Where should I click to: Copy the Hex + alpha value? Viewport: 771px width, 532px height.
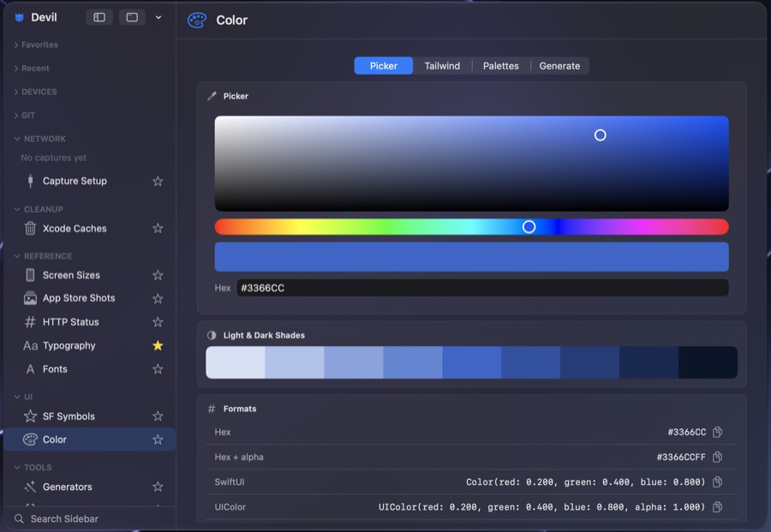coord(717,457)
